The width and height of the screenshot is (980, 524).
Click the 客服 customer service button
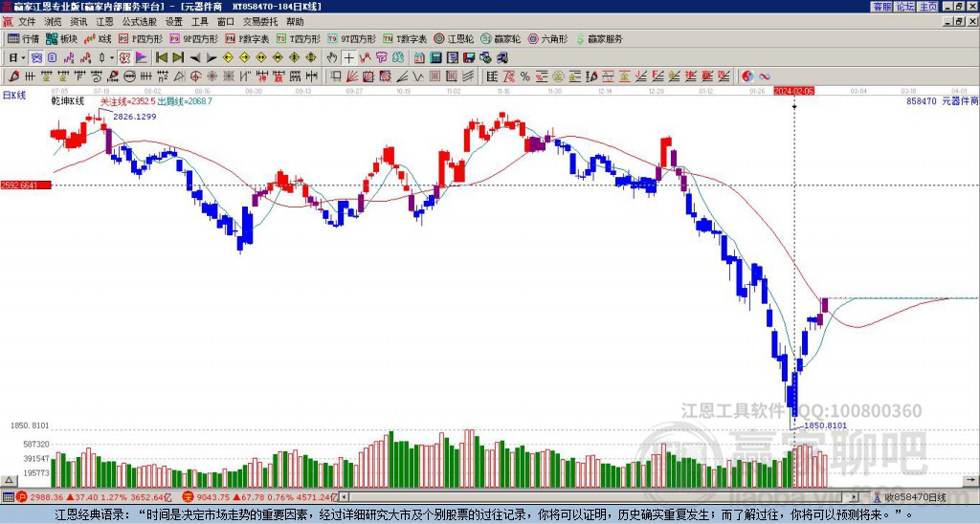tap(881, 7)
